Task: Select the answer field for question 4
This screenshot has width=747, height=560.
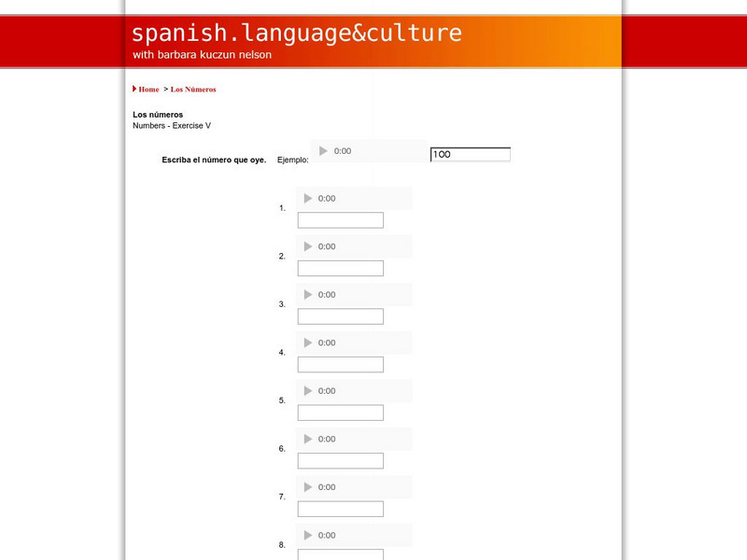Action: 341,365
